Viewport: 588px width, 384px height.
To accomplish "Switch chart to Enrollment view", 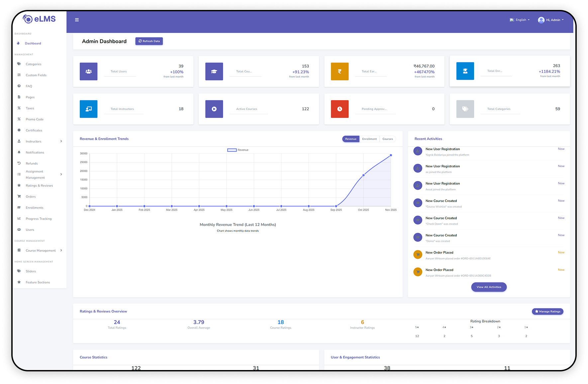I will (x=369, y=139).
